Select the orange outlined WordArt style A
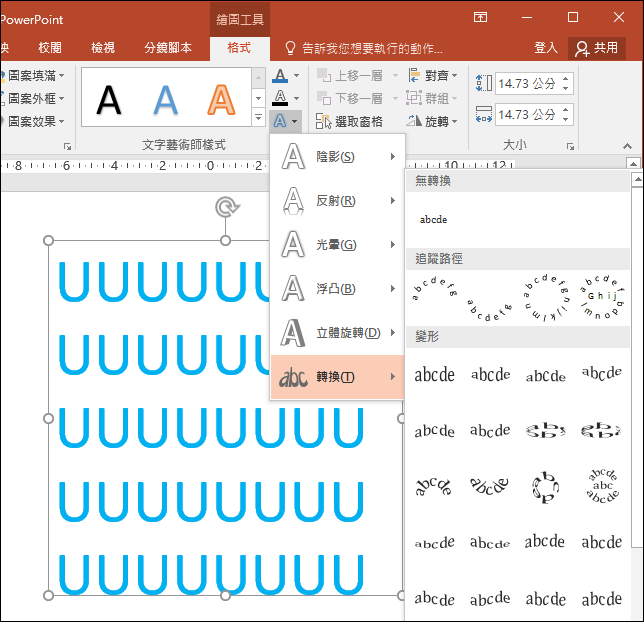Screen dimensions: 644x622 point(221,99)
